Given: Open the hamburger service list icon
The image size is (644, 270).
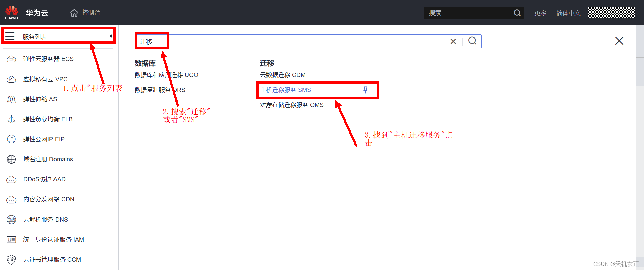Looking at the screenshot, I should pyautogui.click(x=10, y=36).
